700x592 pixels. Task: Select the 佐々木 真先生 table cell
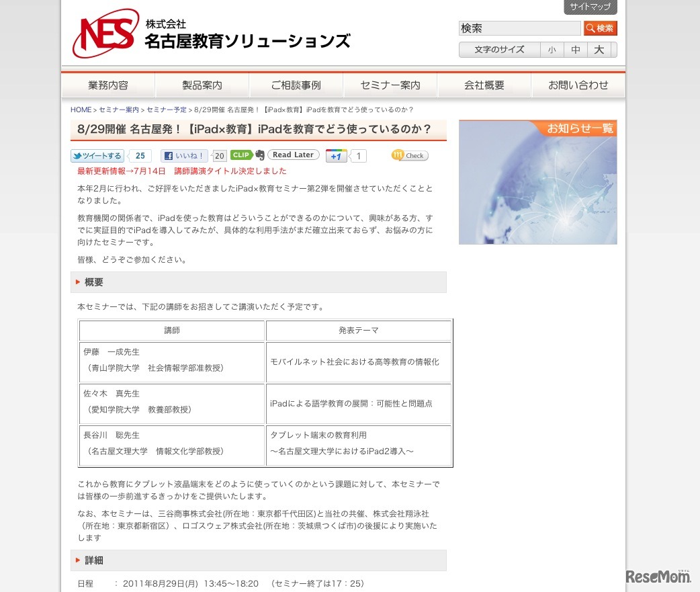point(172,404)
